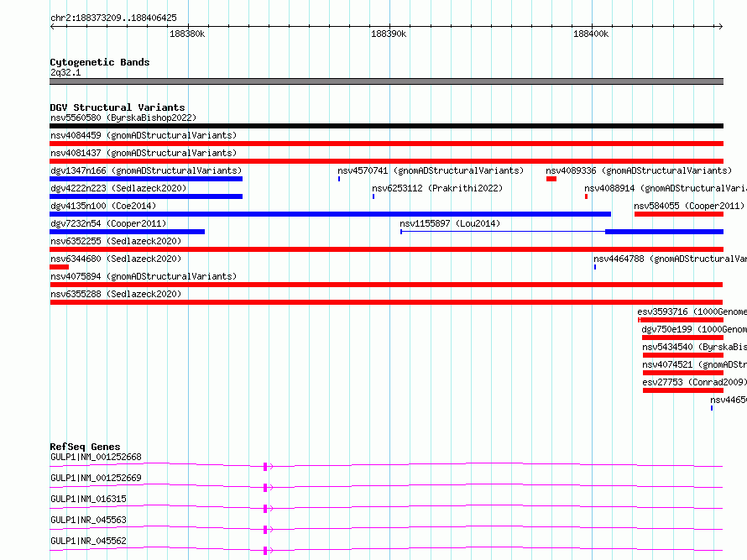Select the red esv3593716 bar
This screenshot has height=560, width=747.
(681, 320)
